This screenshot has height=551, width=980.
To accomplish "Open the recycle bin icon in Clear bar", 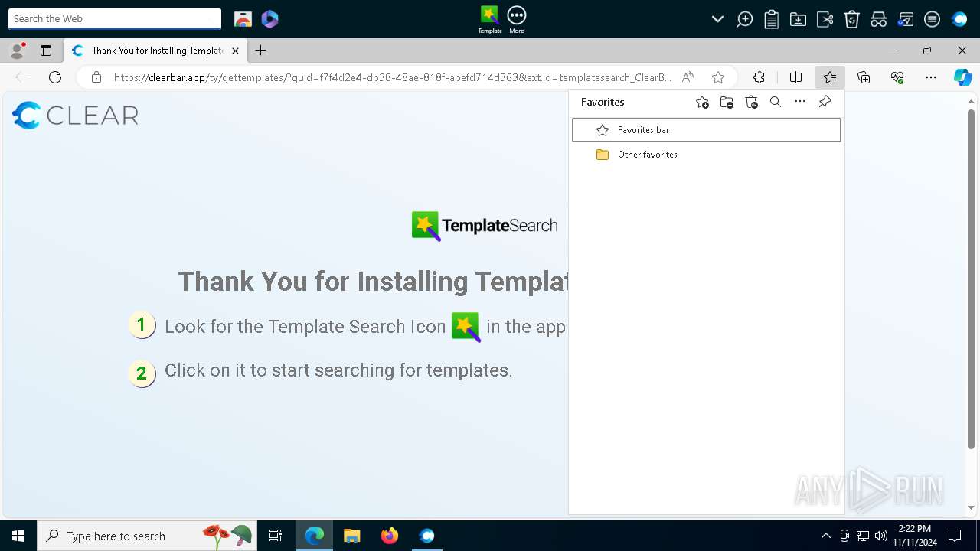I will [x=851, y=19].
